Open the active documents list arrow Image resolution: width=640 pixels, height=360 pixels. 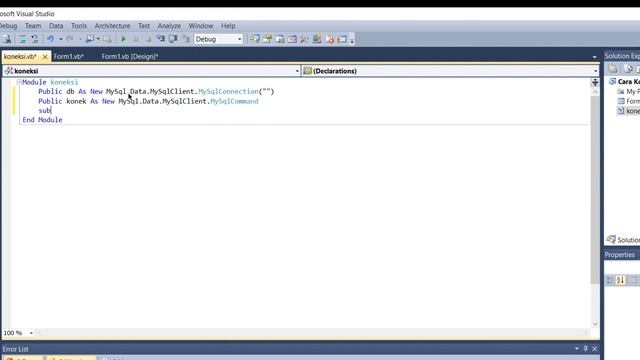click(x=594, y=57)
